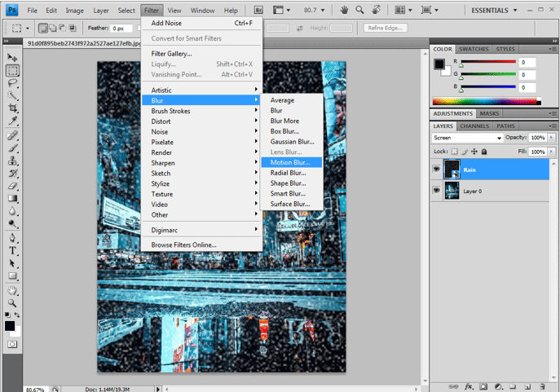Hide Layer 0 visibility eye

tap(436, 190)
